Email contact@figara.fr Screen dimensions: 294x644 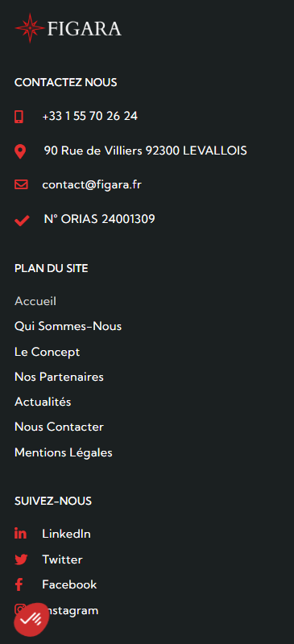click(x=92, y=185)
